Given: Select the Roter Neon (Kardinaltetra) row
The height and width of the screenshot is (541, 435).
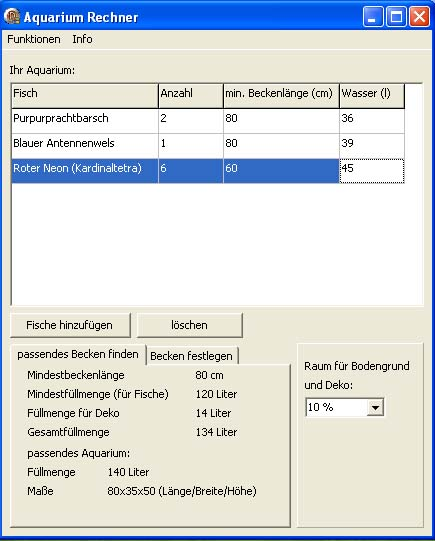Looking at the screenshot, I should 208,171.
